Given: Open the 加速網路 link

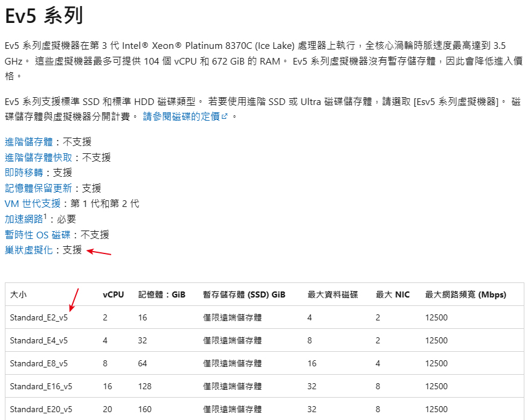Looking at the screenshot, I should coord(24,219).
